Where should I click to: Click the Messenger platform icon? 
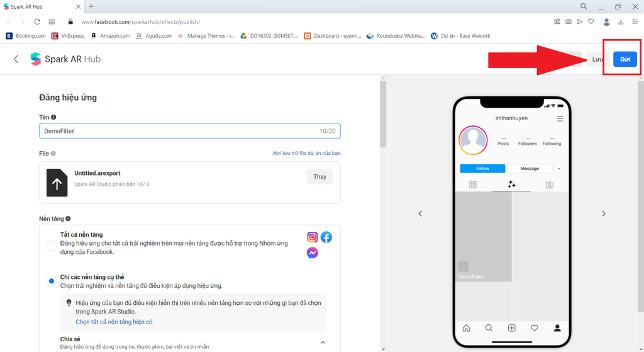(x=312, y=253)
